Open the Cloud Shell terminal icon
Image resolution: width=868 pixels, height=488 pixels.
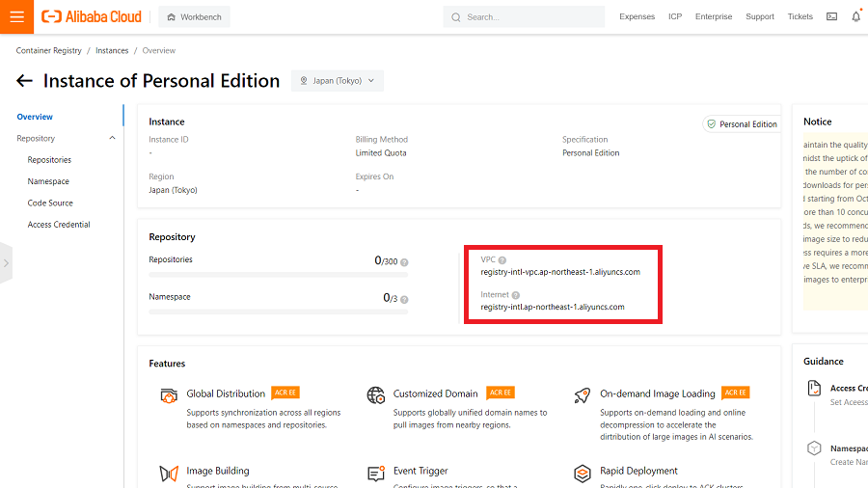831,16
